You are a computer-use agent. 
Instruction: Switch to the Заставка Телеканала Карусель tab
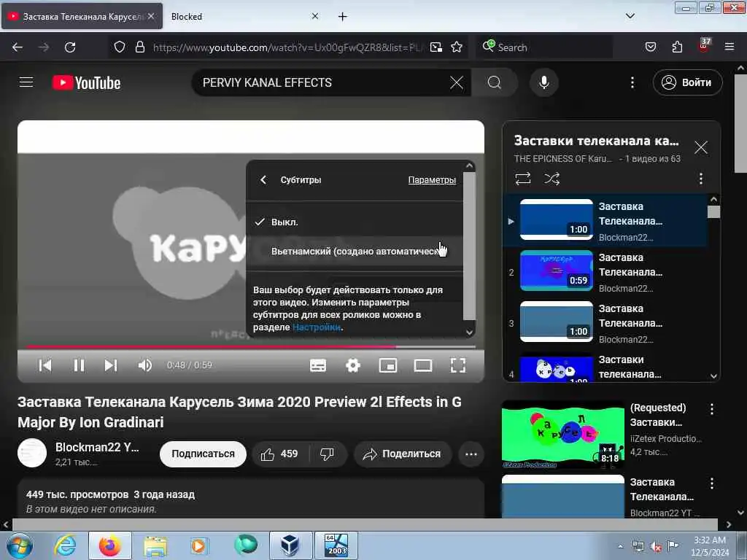(x=82, y=16)
